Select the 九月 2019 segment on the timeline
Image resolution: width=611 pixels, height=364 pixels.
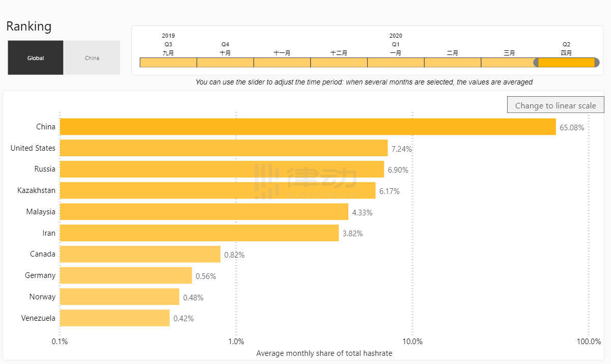169,63
